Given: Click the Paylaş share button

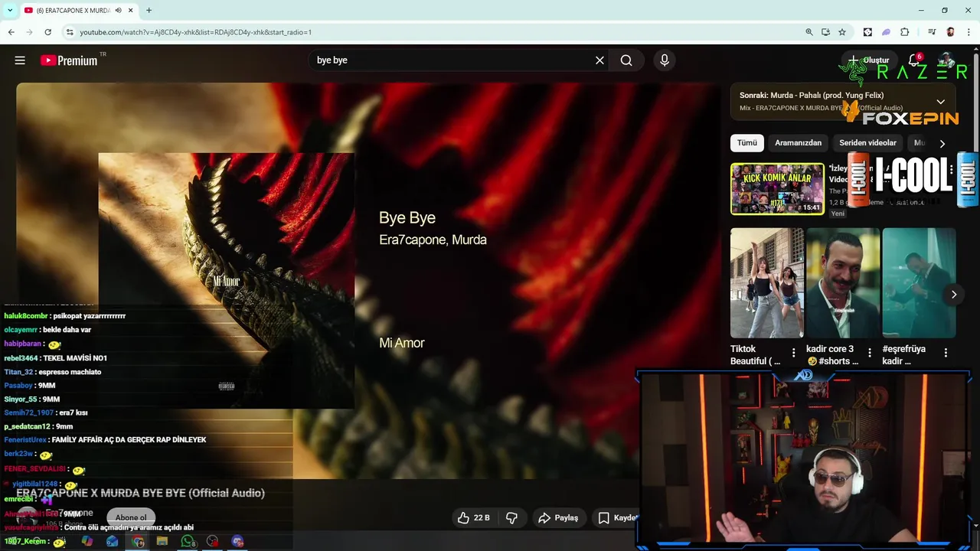Looking at the screenshot, I should (558, 518).
